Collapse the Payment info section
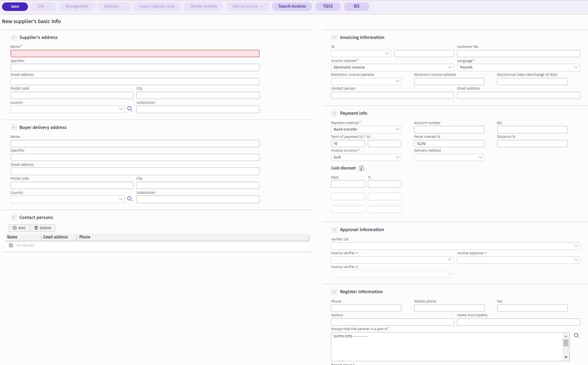Viewport: 588px width, 365px height. coord(334,114)
